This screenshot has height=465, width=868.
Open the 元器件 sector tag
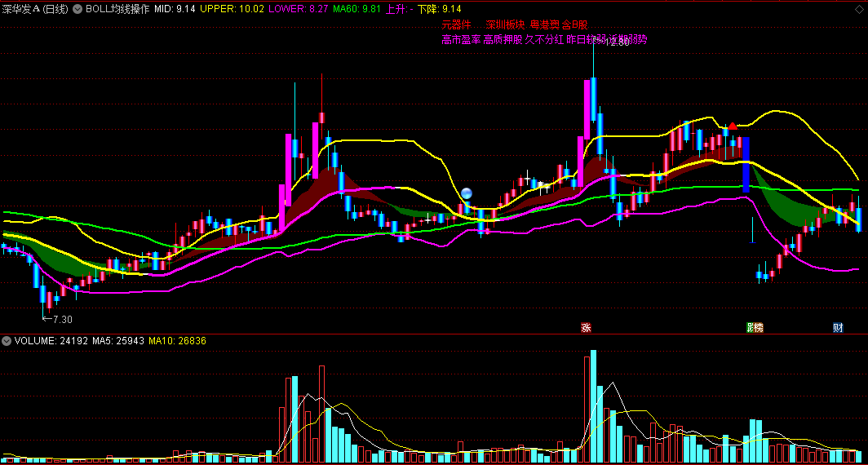456,25
